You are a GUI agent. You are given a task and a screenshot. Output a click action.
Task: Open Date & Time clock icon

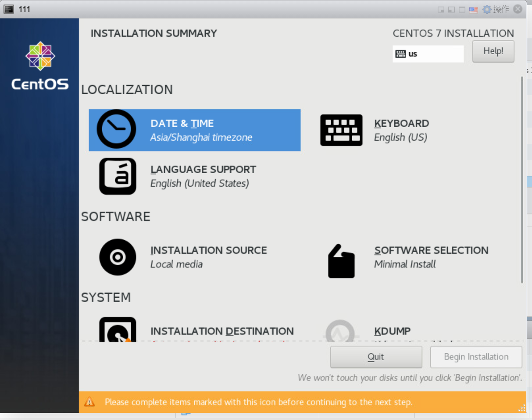(x=116, y=129)
